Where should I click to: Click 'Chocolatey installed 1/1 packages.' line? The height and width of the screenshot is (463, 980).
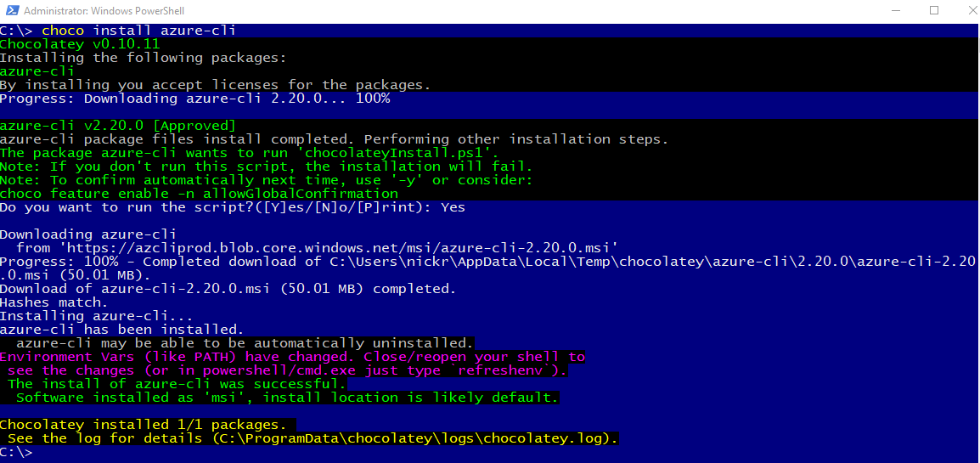point(144,425)
